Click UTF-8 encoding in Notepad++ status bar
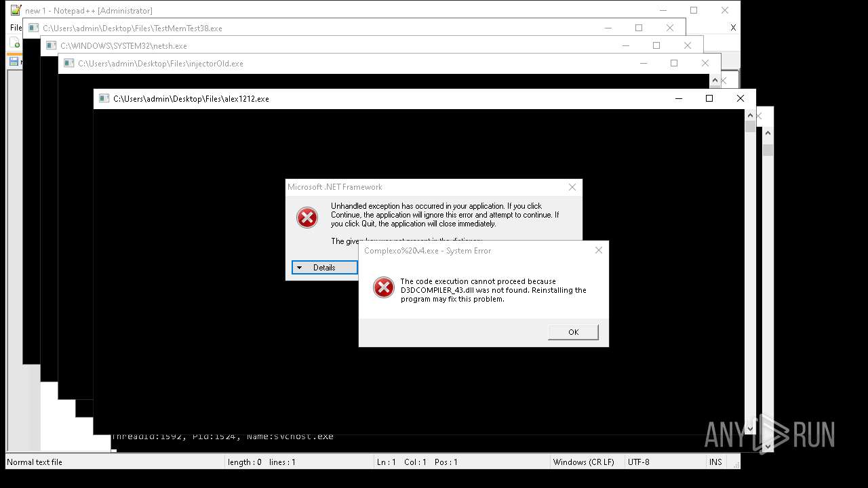868x488 pixels. 638,462
